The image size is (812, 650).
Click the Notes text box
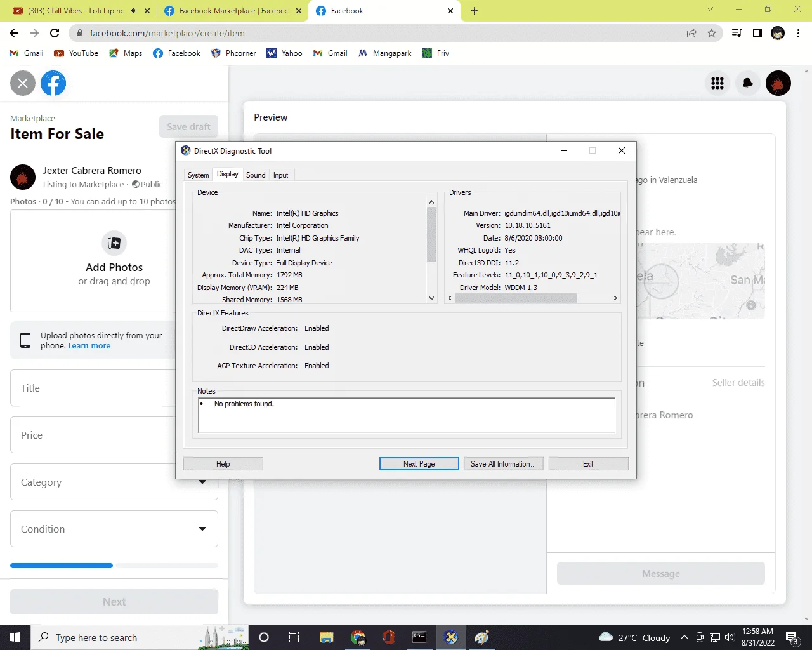(x=406, y=415)
